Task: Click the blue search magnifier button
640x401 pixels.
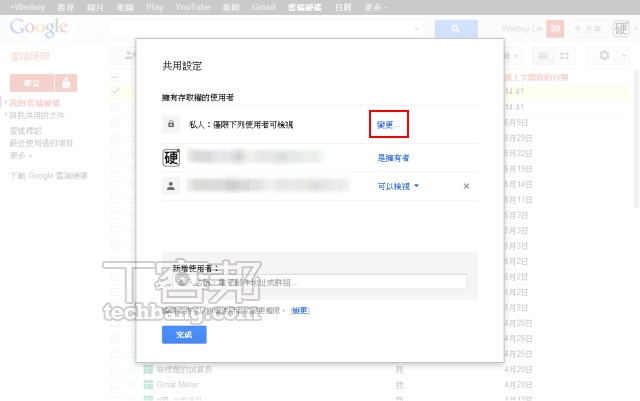Action: point(457,29)
